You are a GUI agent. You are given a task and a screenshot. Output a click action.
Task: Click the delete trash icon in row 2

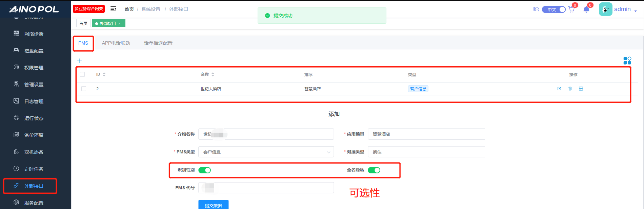tap(570, 89)
